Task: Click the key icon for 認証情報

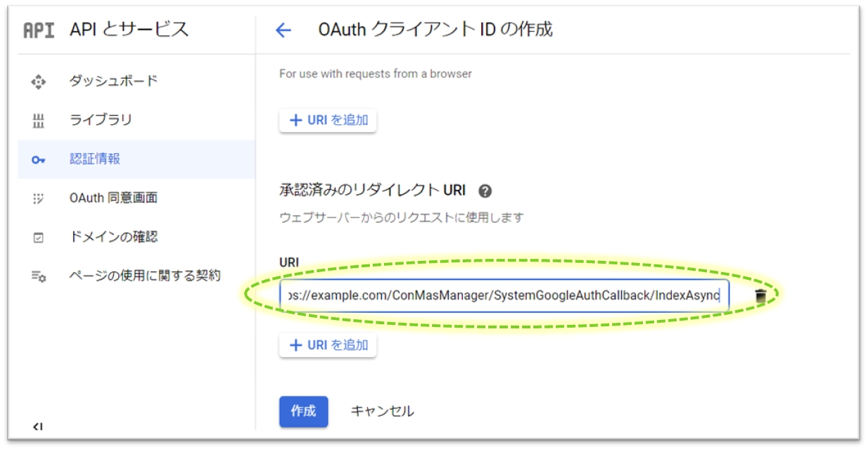Action: [39, 160]
